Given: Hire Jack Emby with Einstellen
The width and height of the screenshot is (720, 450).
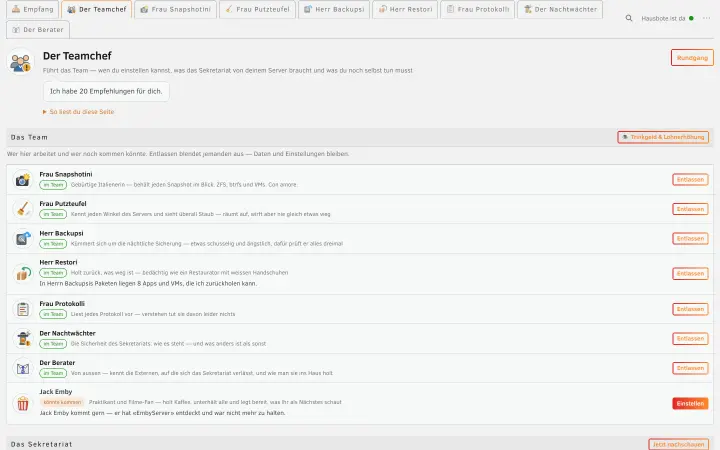Looking at the screenshot, I should (x=690, y=403).
